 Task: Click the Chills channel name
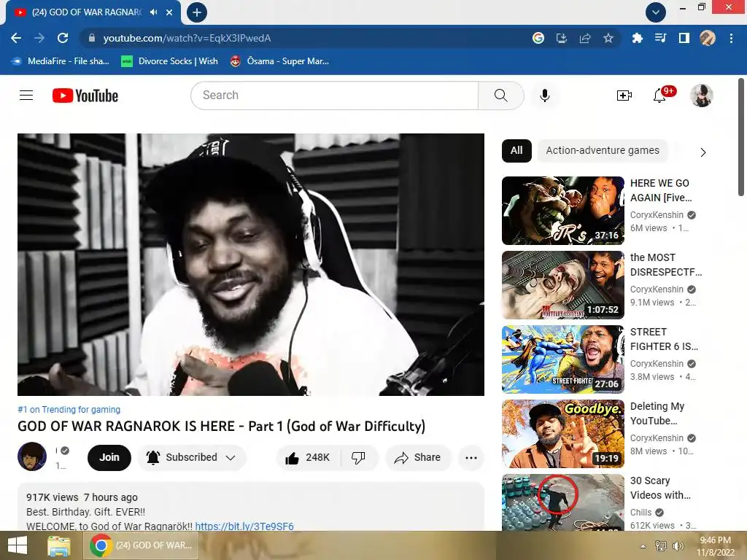(x=640, y=513)
